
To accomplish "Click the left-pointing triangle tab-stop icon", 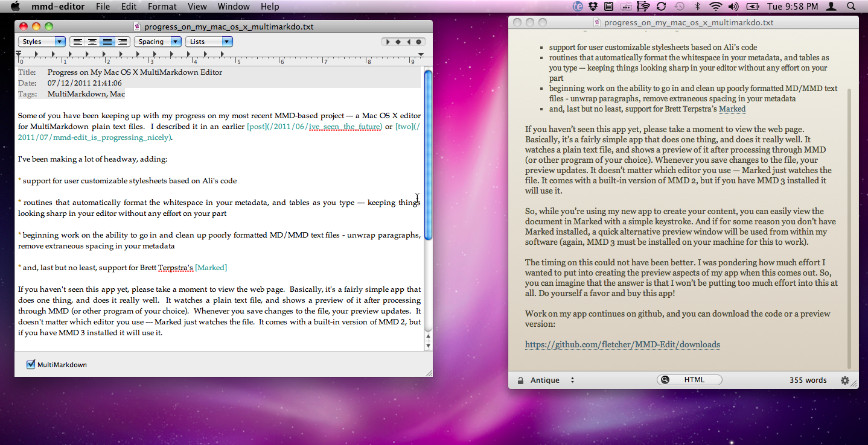I will (409, 42).
